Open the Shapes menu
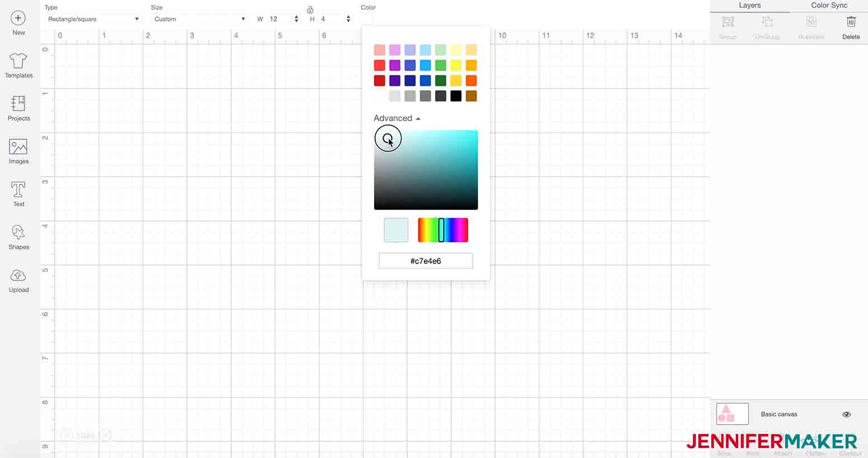Image resolution: width=868 pixels, height=458 pixels. pyautogui.click(x=18, y=232)
